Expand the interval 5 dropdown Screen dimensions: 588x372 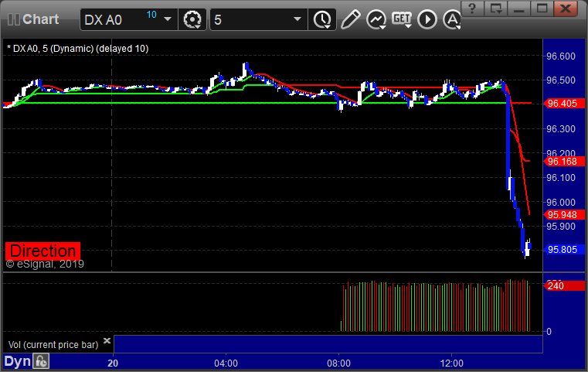click(297, 19)
